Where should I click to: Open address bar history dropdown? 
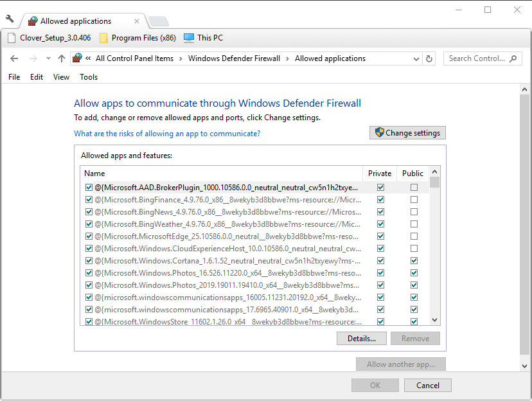(x=416, y=58)
